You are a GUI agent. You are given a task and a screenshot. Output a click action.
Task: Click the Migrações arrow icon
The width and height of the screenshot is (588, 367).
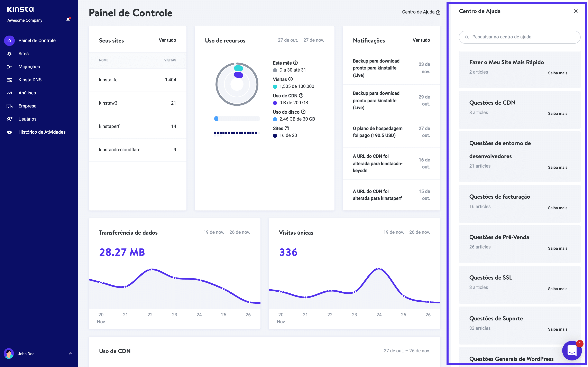pyautogui.click(x=9, y=67)
